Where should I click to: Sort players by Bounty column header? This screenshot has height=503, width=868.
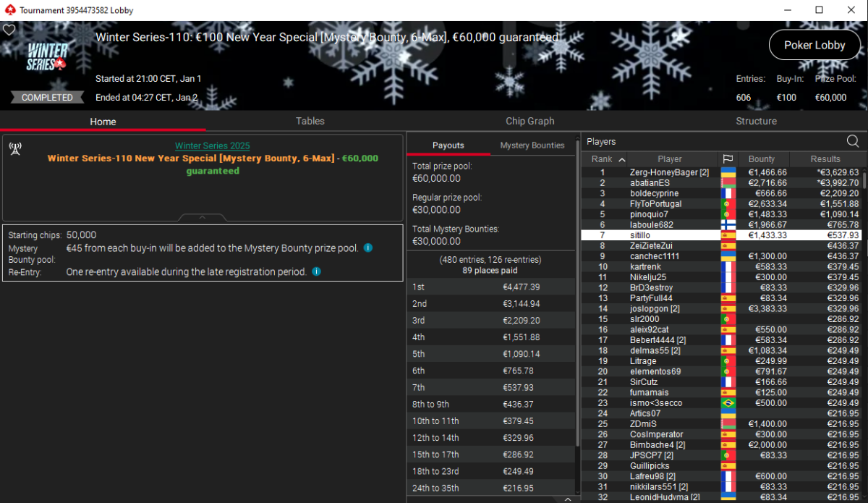pos(761,159)
